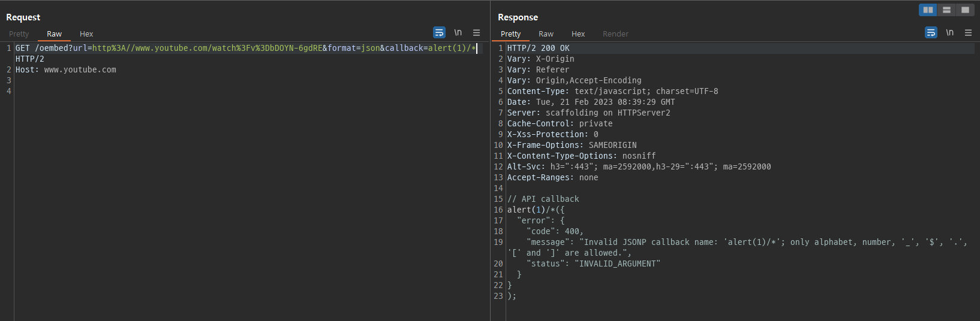Show non-printable characters in Request panel

(x=458, y=32)
